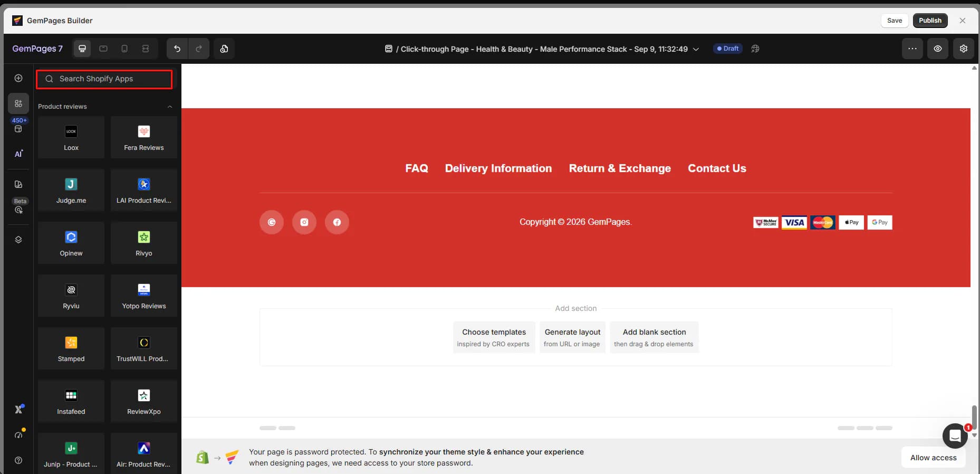The width and height of the screenshot is (980, 474).
Task: Select the full-width layout view icon
Action: point(146,49)
